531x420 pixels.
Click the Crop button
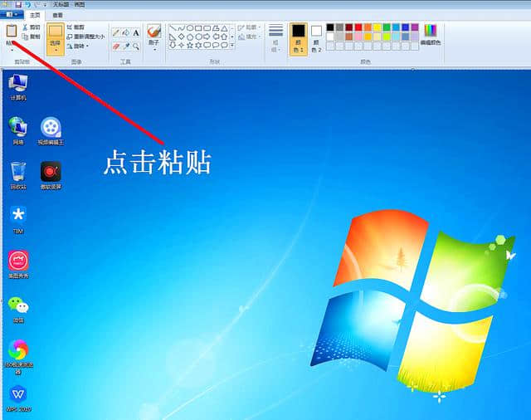pos(76,27)
